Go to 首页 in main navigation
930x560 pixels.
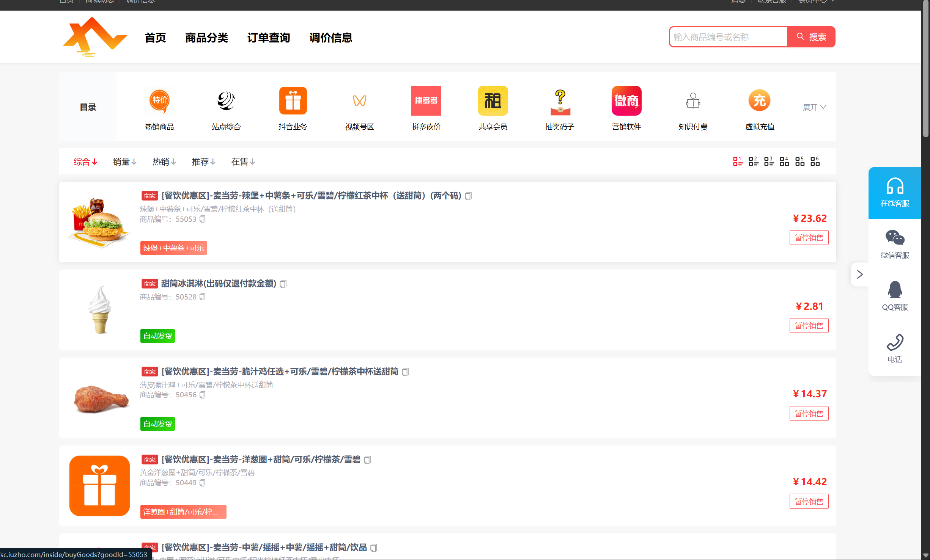click(155, 38)
